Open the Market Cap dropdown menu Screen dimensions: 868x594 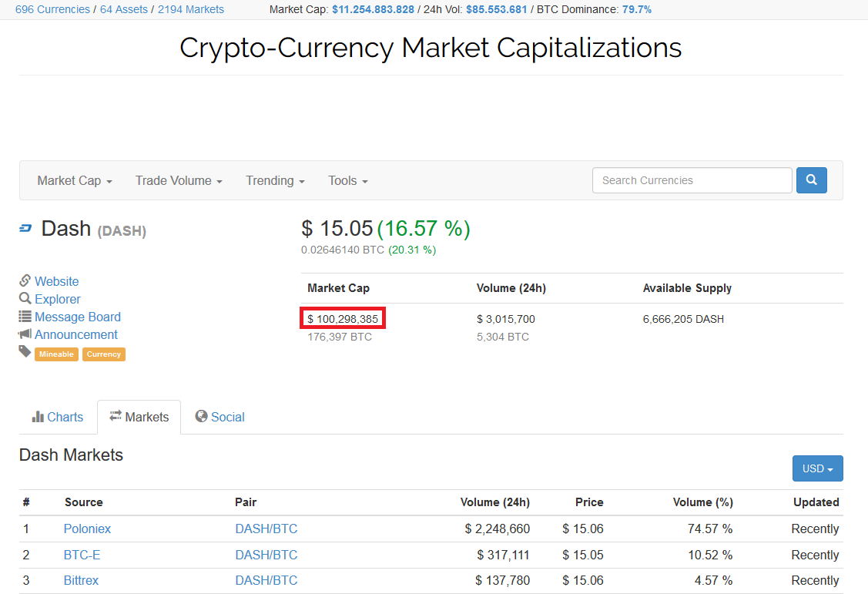75,180
